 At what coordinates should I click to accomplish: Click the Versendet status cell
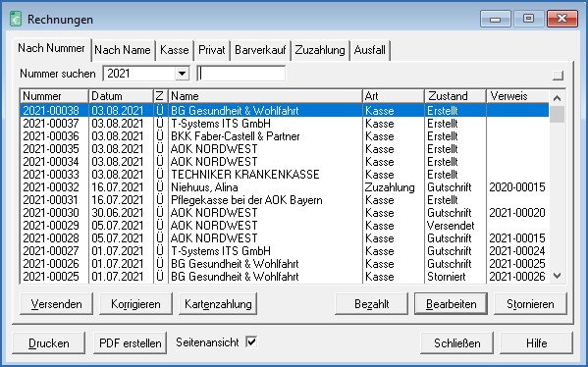pyautogui.click(x=451, y=226)
